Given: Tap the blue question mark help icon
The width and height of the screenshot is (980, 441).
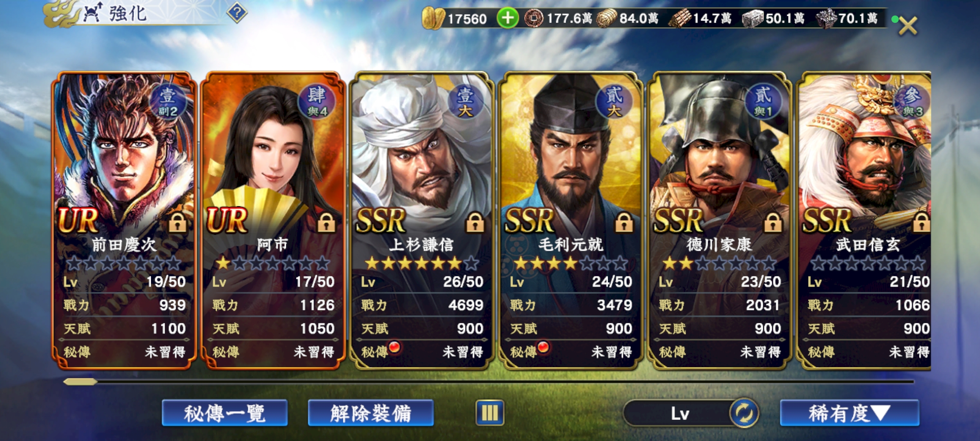Looking at the screenshot, I should pos(237,13).
